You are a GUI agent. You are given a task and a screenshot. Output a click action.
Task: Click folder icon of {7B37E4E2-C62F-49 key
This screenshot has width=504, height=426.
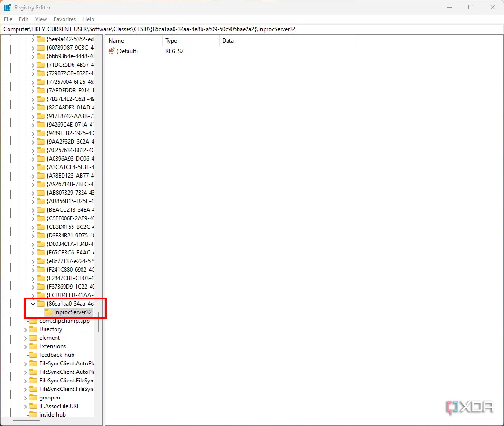coord(41,99)
